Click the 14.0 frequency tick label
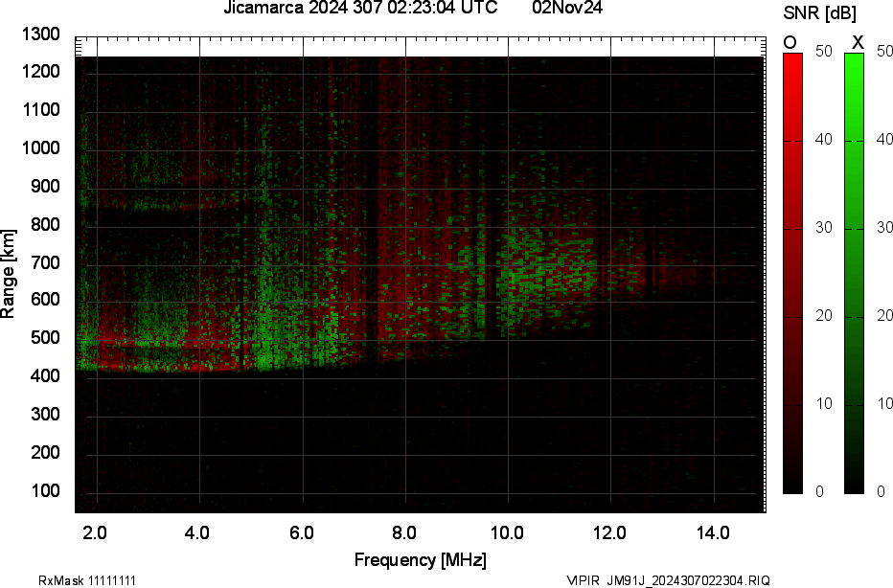The width and height of the screenshot is (893, 588). [x=713, y=533]
